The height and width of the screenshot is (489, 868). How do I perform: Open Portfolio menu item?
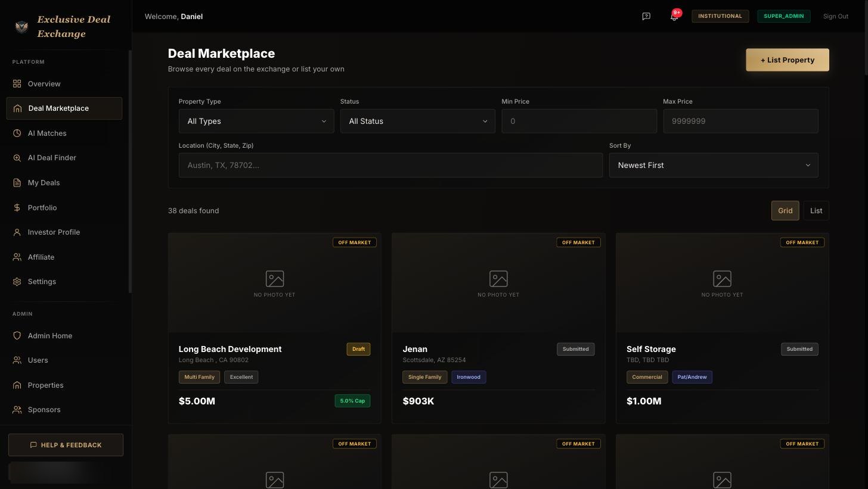click(x=64, y=207)
